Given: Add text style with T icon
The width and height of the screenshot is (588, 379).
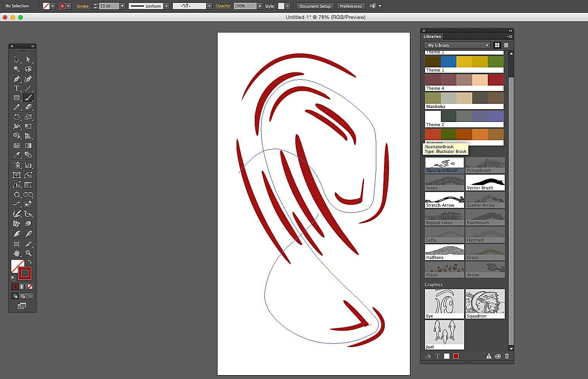Looking at the screenshot, I should point(437,356).
